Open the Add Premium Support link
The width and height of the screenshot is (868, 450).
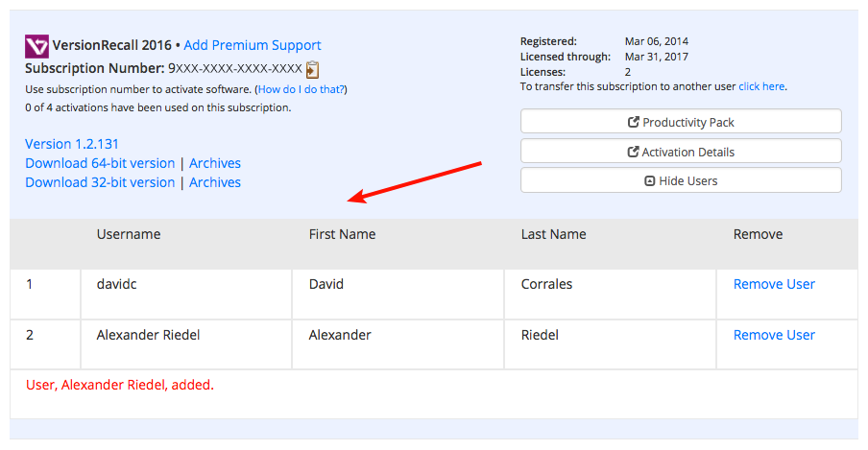(252, 45)
